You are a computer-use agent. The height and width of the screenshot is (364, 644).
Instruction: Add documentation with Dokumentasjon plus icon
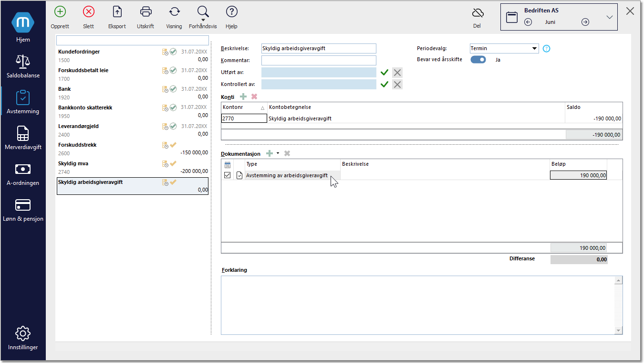coord(270,153)
